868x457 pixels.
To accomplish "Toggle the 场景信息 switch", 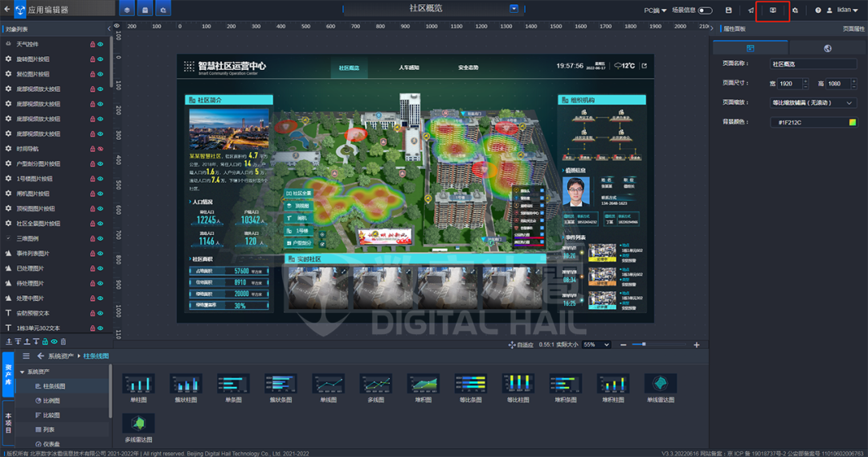I will [x=705, y=10].
